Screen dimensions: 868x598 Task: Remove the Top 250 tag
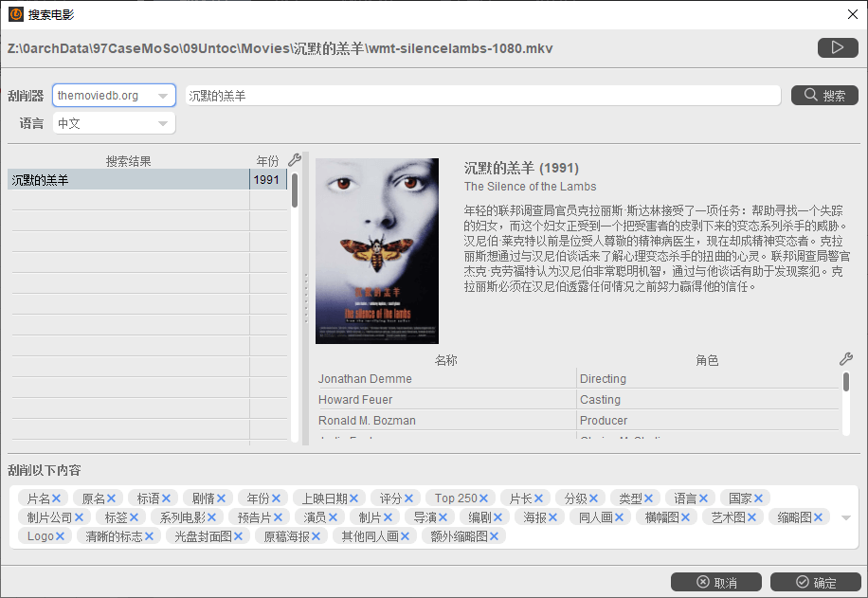coord(483,498)
